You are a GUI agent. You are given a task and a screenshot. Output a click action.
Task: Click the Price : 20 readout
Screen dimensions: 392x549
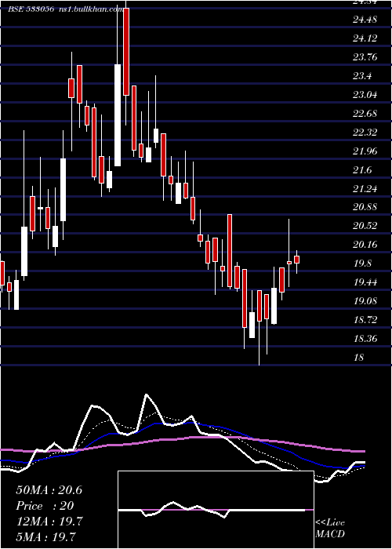[x=45, y=506]
